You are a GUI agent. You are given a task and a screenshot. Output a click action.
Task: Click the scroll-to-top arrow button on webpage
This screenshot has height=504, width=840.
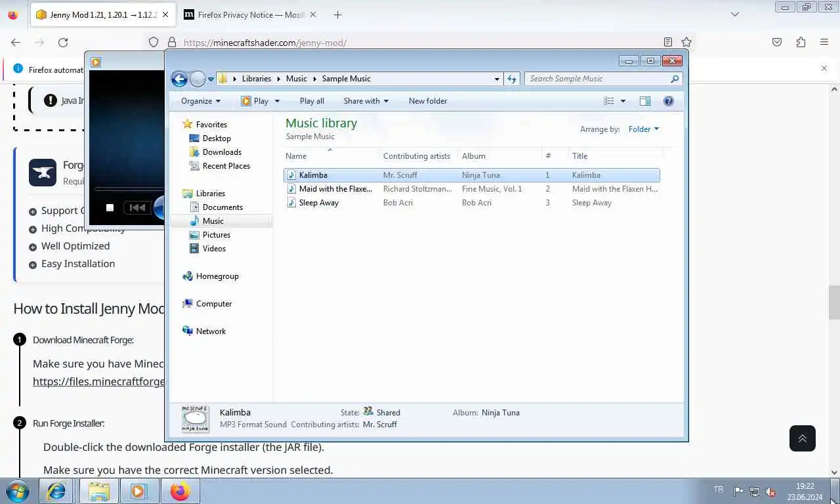point(802,438)
